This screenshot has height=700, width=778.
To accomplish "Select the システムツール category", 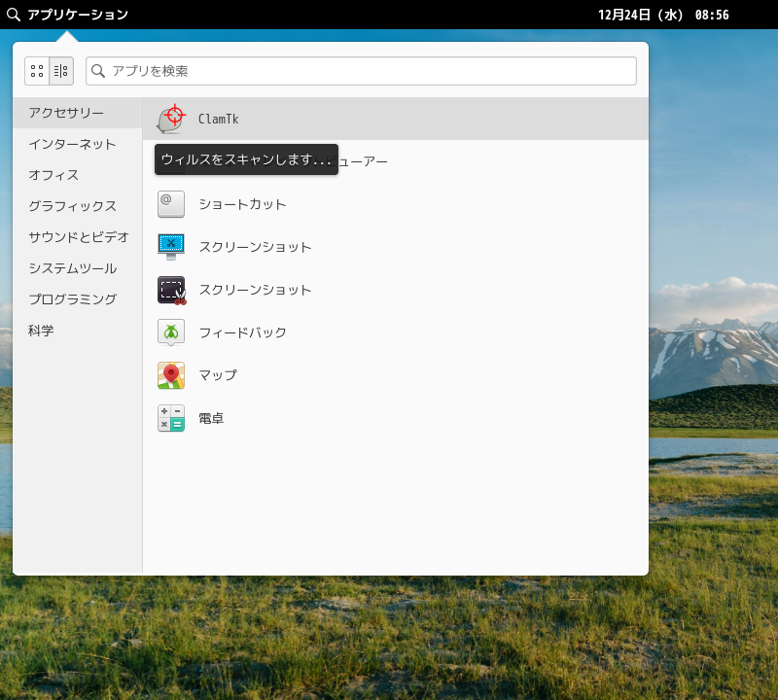I will pos(78,268).
